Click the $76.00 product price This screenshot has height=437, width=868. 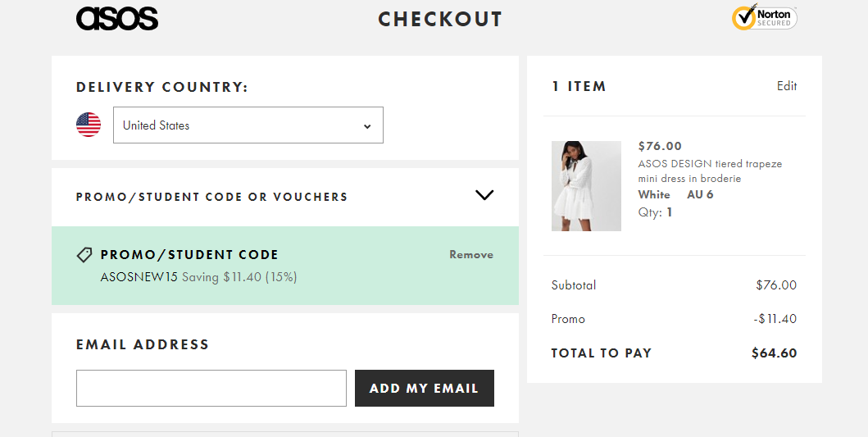tap(660, 146)
